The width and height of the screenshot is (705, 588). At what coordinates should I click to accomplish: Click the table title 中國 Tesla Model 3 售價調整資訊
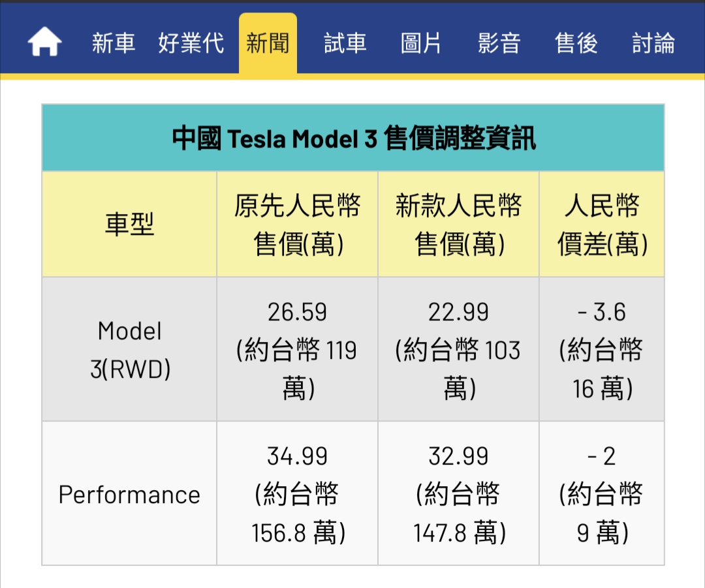tap(353, 138)
